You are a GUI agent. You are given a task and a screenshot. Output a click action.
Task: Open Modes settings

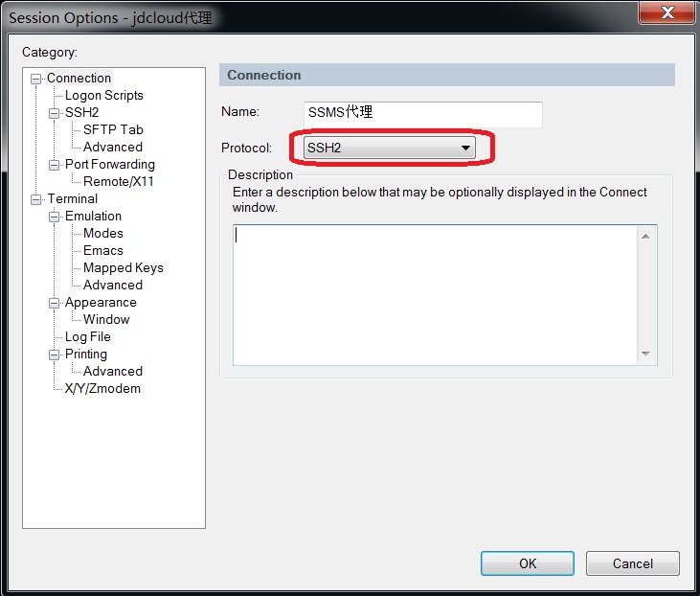pyautogui.click(x=103, y=233)
